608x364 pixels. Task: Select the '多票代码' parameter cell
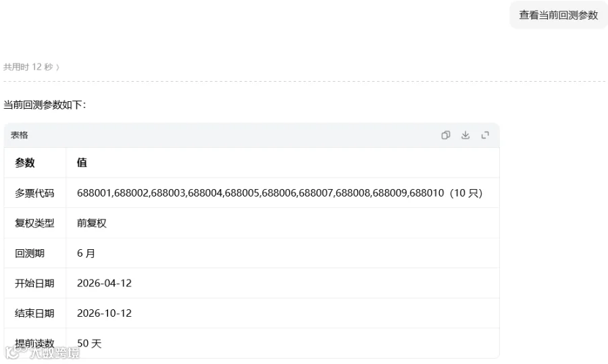click(34, 193)
